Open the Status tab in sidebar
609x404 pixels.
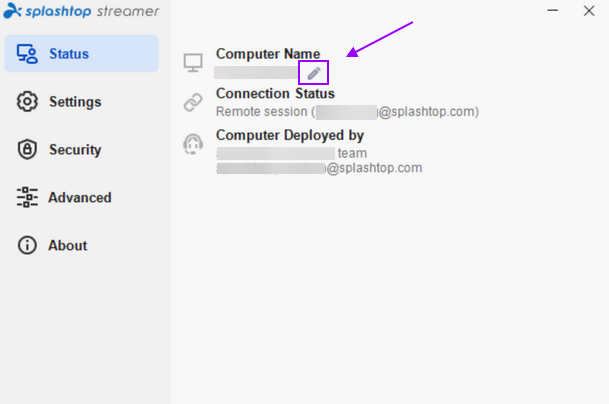(82, 54)
